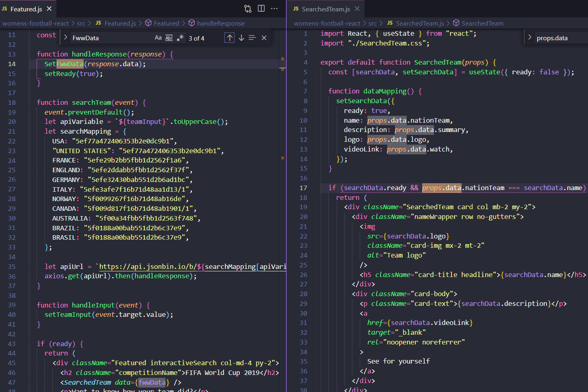
Task: Click the highlighted FwwData match on line 14
Action: (70, 64)
